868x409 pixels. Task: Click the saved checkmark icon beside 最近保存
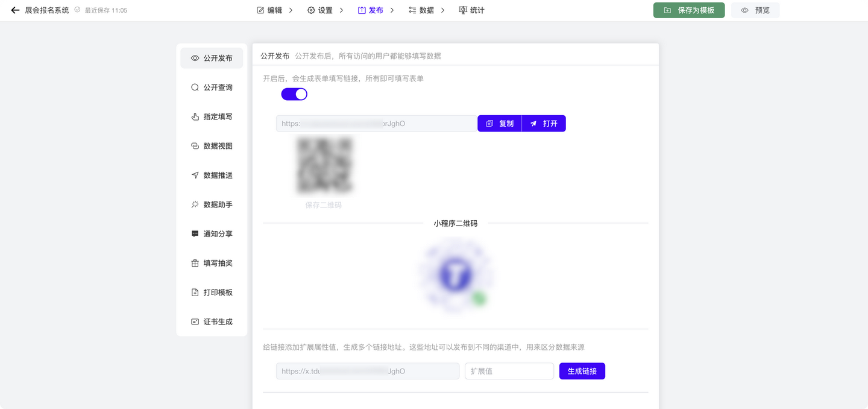(77, 10)
